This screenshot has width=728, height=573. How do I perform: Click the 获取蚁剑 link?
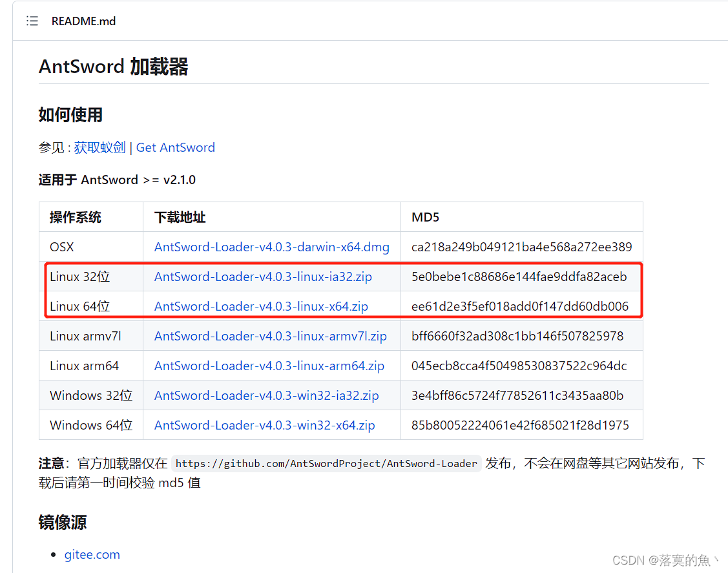point(99,147)
